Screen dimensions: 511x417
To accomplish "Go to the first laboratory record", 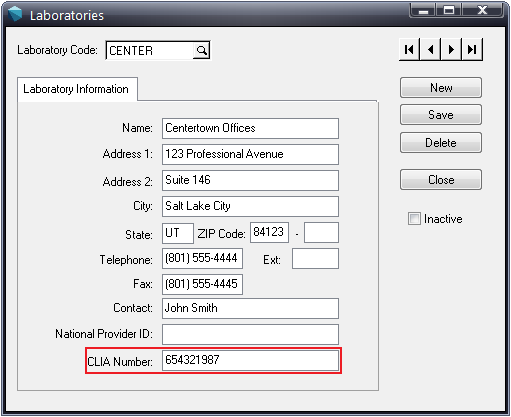I will click(409, 49).
